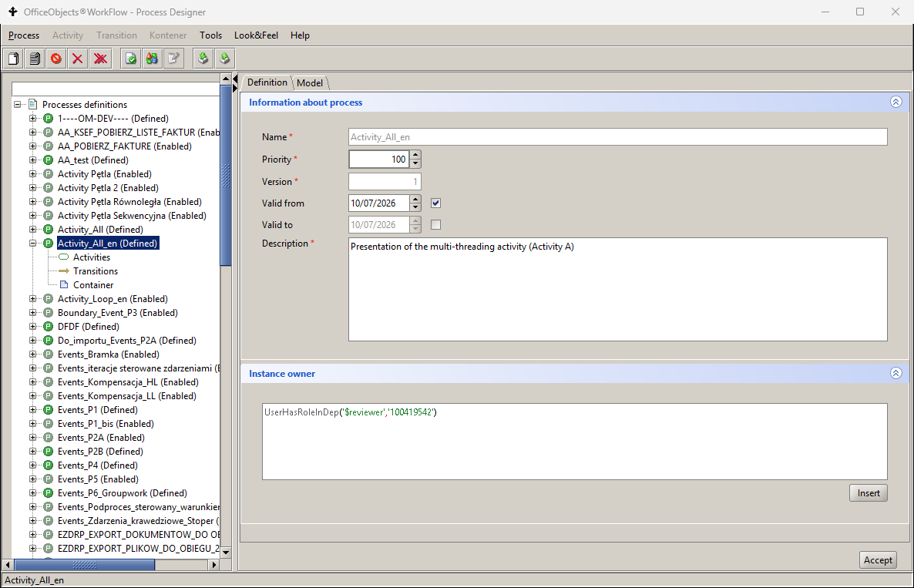Collapse the Processes definitions root node
Screen dimensions: 914x588
pos(18,104)
